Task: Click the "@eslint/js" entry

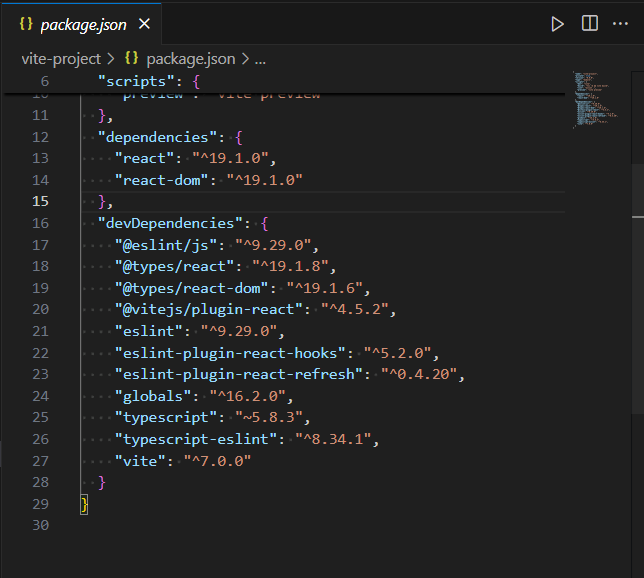Action: [166, 245]
